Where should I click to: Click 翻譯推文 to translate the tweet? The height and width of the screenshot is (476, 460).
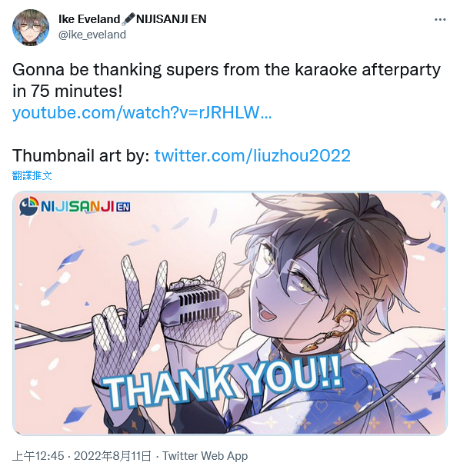[32, 175]
